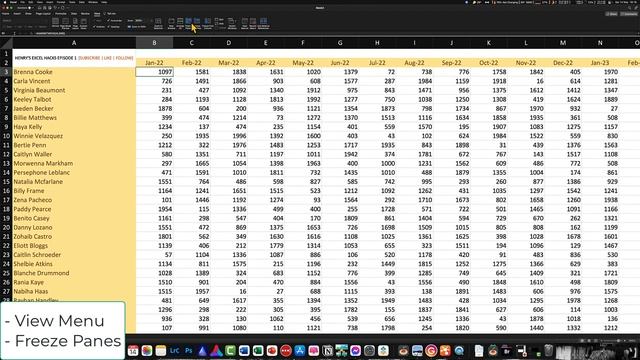Click the select-all corner of grid

6,42
